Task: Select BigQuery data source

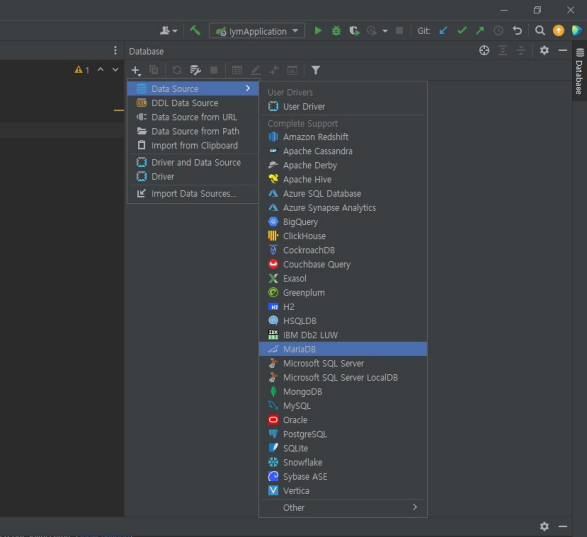Action: (343, 222)
